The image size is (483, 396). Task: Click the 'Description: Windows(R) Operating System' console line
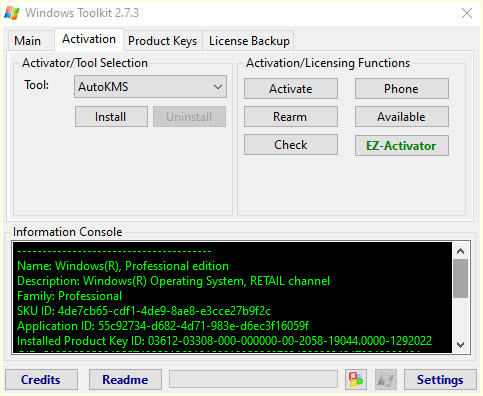click(173, 281)
